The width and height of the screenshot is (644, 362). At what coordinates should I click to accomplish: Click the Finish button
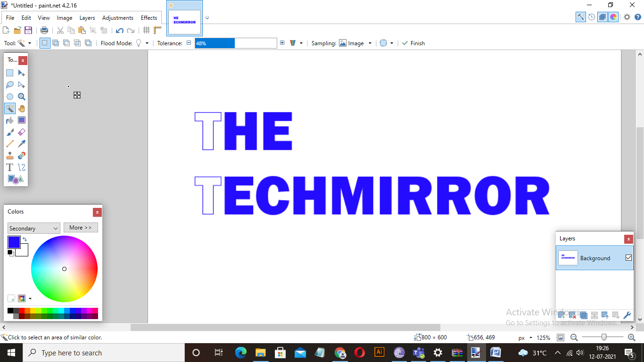413,43
